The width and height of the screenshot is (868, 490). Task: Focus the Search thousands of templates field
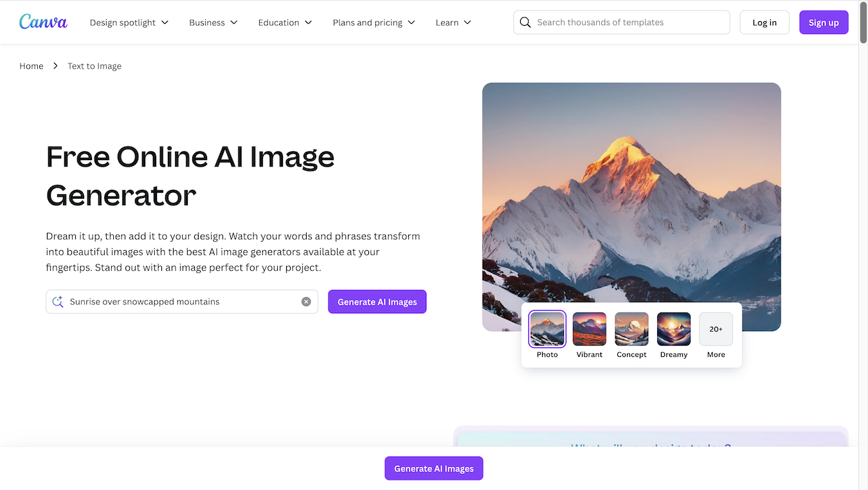622,23
